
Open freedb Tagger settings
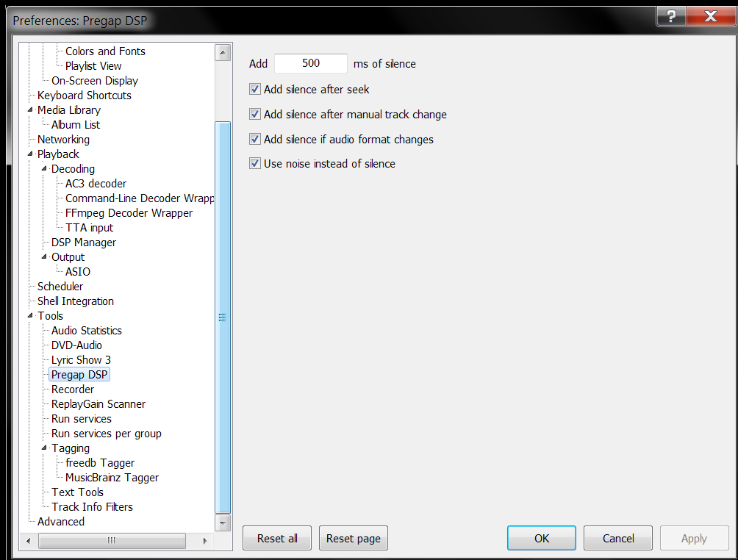(x=100, y=463)
